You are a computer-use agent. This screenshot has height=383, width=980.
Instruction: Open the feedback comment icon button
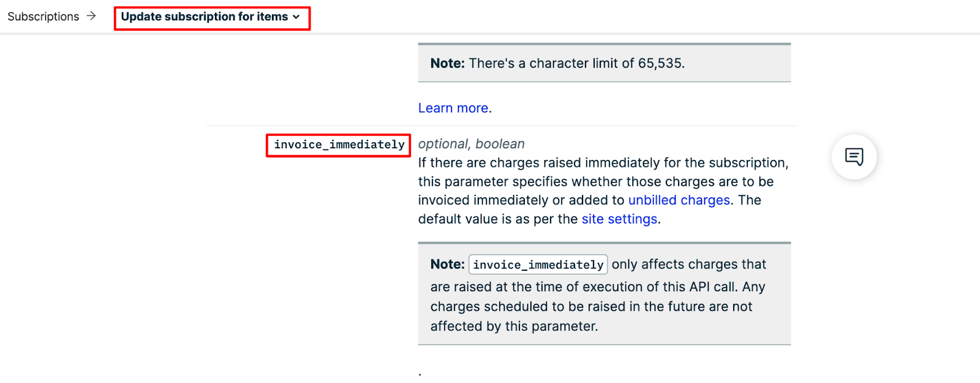[x=854, y=157]
